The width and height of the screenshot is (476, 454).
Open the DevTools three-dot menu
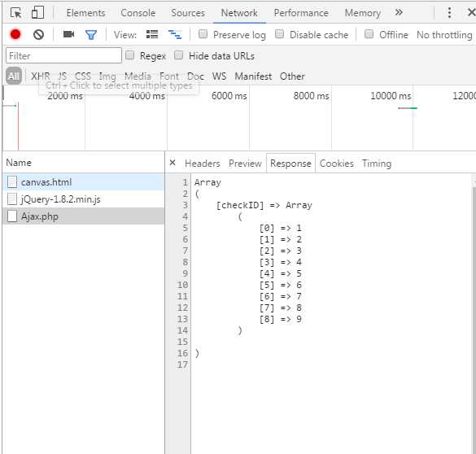click(449, 13)
